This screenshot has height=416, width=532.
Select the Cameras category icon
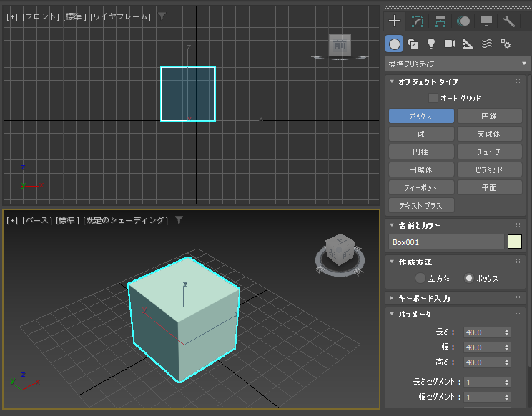(450, 44)
